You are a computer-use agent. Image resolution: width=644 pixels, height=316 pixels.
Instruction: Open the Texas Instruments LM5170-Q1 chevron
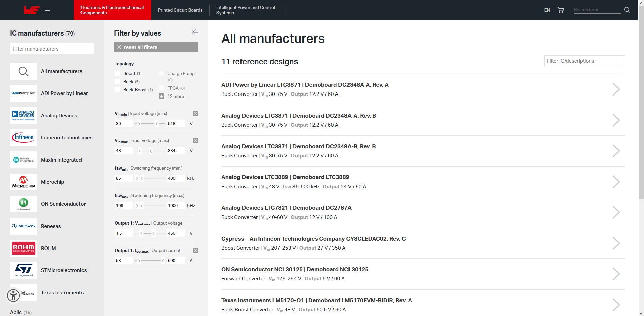click(x=616, y=305)
